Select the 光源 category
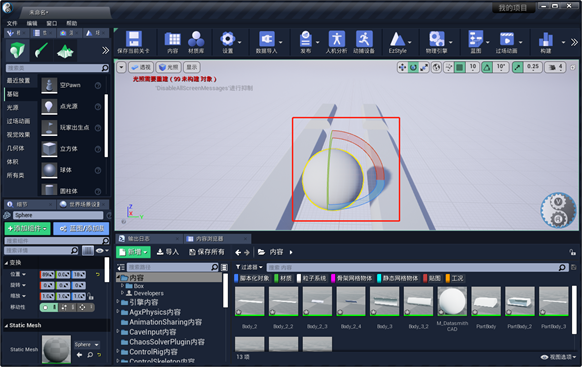Viewport: 582px width, 367px height. (13, 108)
